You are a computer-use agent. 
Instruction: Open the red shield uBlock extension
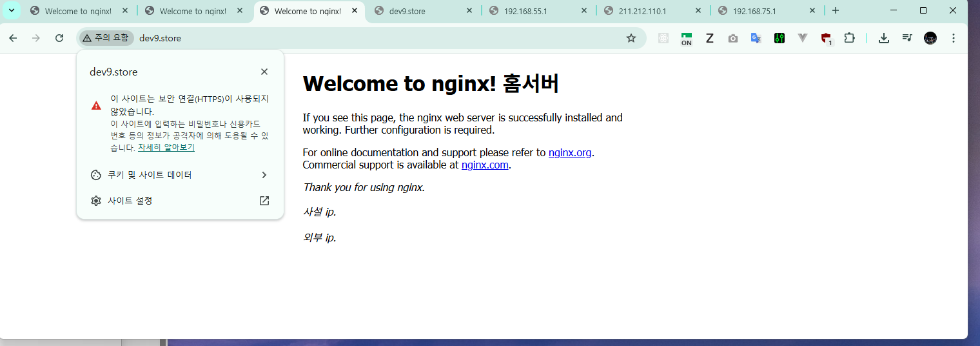click(827, 39)
